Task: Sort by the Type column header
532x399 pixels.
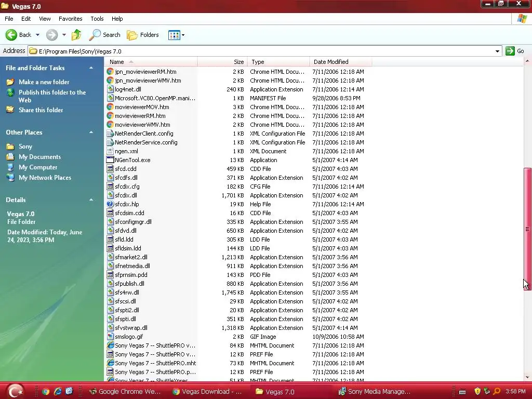Action: pyautogui.click(x=278, y=62)
